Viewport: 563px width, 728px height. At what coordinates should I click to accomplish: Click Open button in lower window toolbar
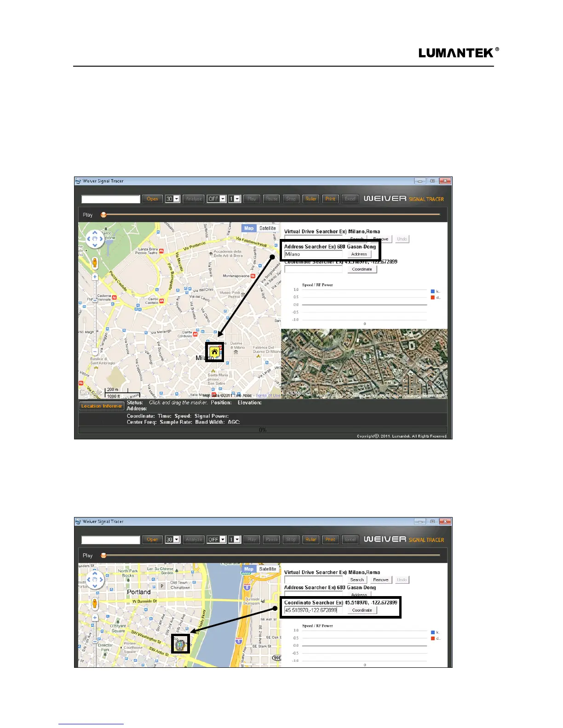pyautogui.click(x=152, y=540)
